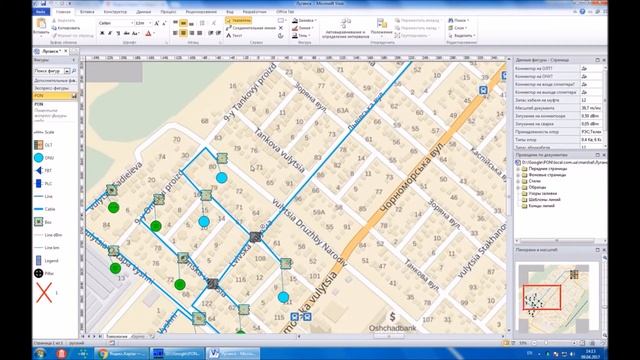Open More Shapes (Дополнительные фигуры)
This screenshot has width=640, height=360.
click(55, 80)
